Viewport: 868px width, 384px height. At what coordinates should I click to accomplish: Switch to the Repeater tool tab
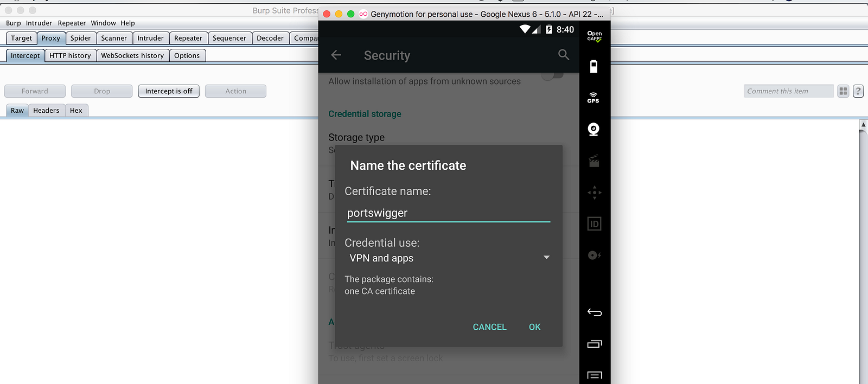click(x=188, y=38)
